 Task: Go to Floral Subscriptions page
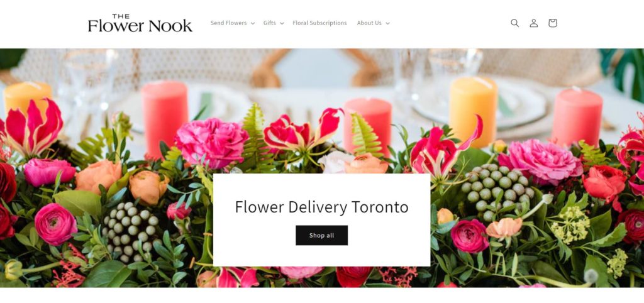point(319,23)
